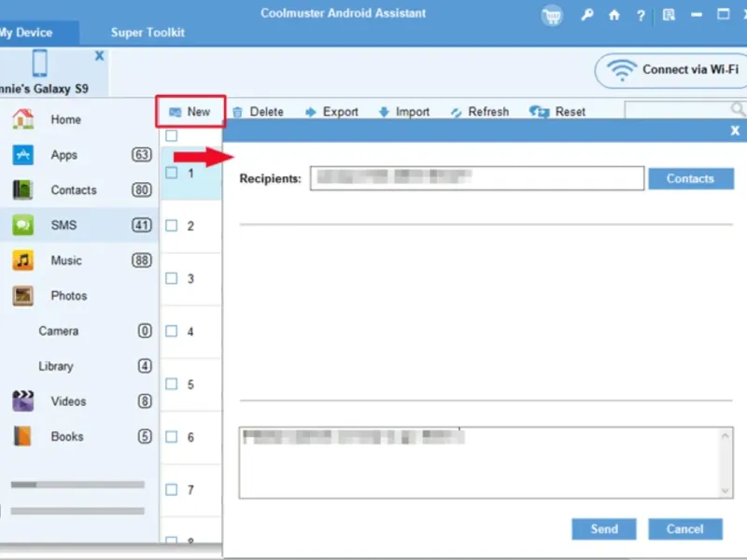Click the Reset toolbar button
This screenshot has width=747, height=560.
[x=557, y=112]
